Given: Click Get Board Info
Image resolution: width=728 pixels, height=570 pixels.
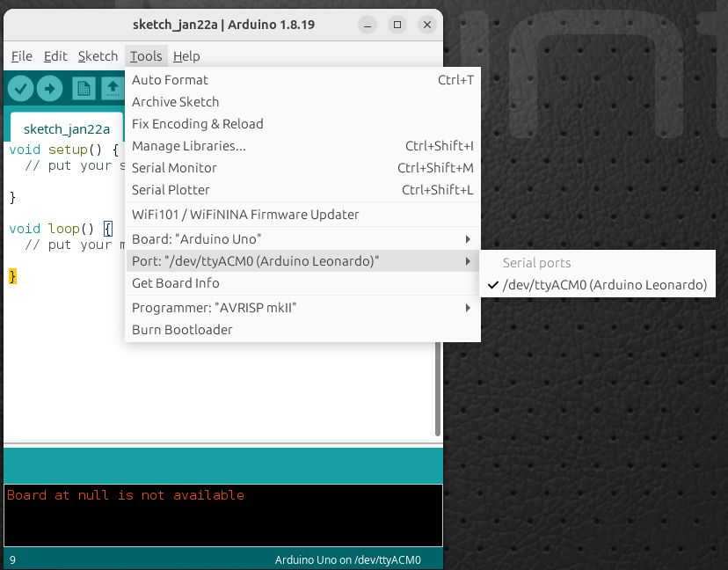Looking at the screenshot, I should point(302,283).
